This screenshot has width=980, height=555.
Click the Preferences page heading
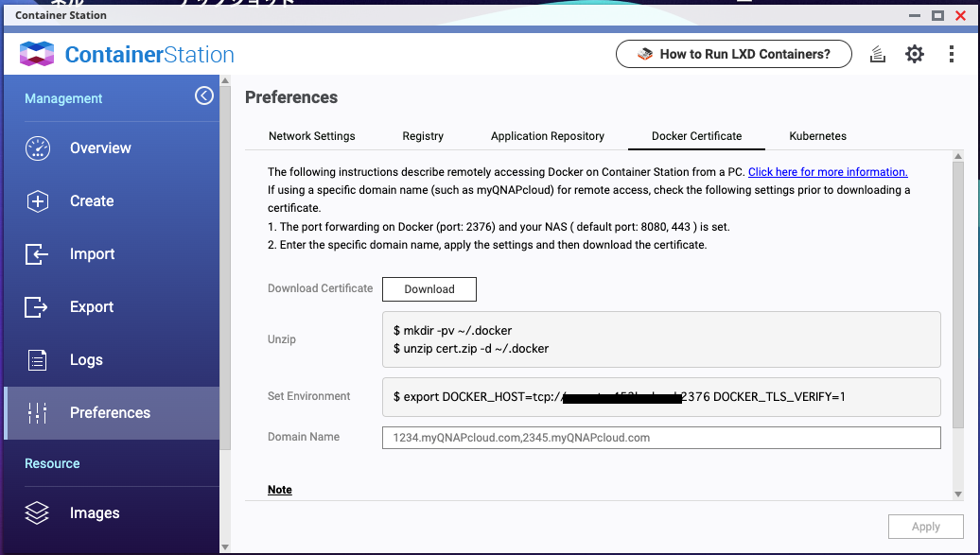point(291,97)
